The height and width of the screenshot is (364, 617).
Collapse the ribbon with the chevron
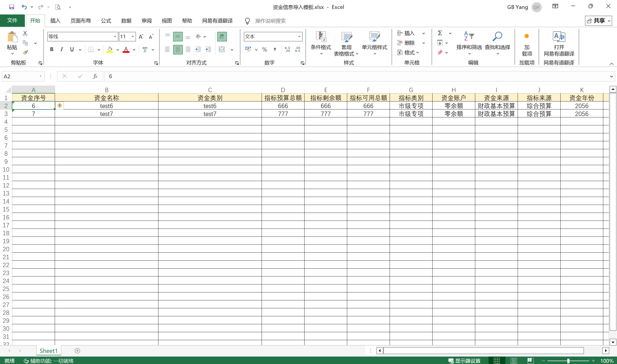pos(611,64)
